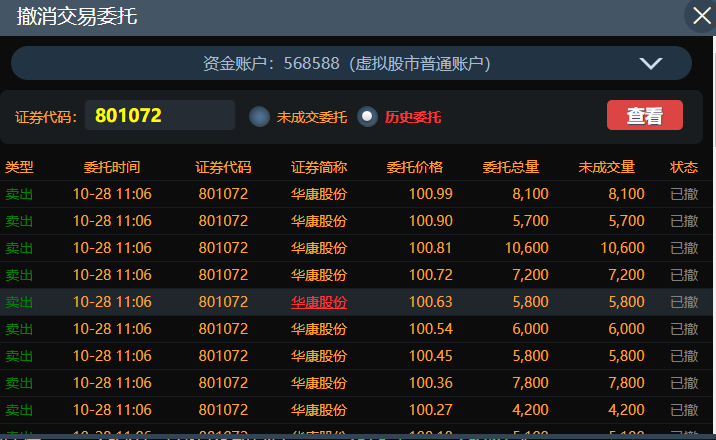Click the 证券代码 input field 801072
Screen dimensions: 716x440
pos(160,116)
